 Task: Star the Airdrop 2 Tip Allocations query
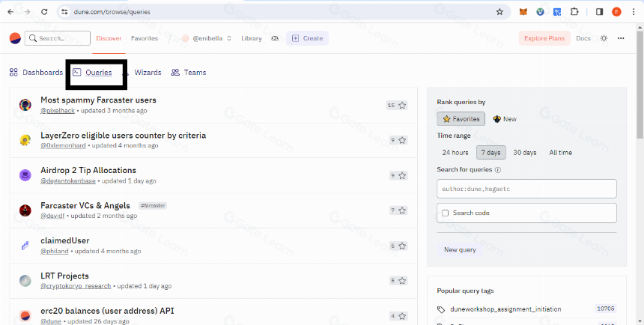point(402,175)
